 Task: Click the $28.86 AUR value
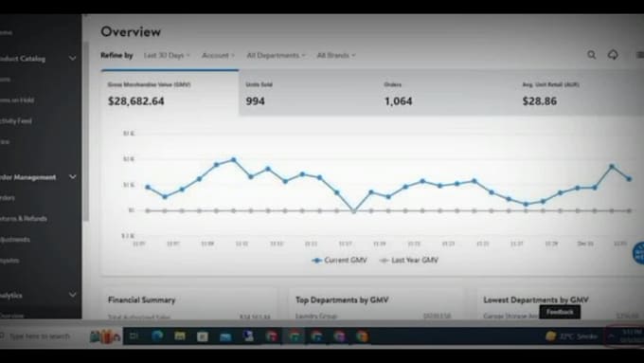540,101
